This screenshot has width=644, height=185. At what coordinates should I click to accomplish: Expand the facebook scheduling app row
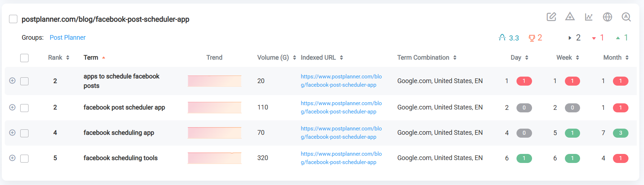coord(12,133)
